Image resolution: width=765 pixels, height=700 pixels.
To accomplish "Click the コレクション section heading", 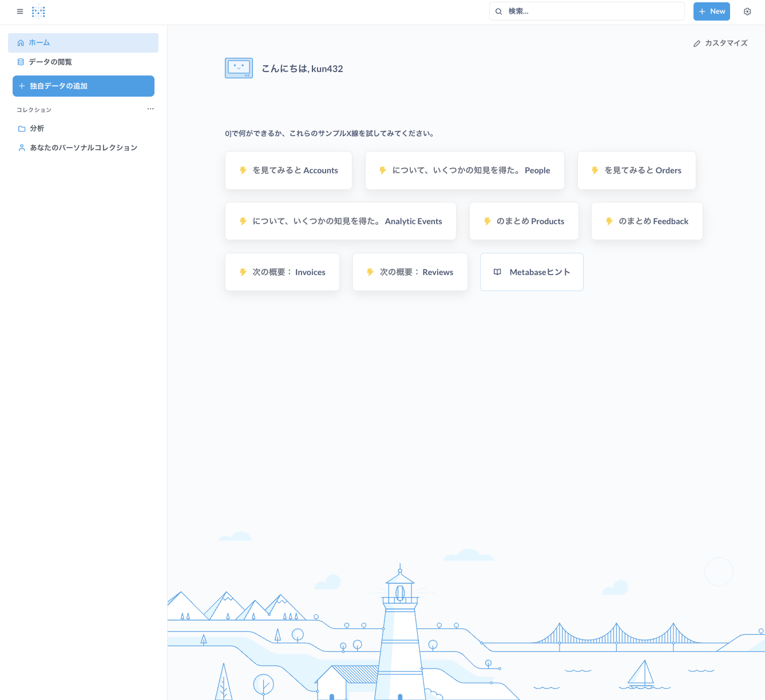I will (34, 110).
